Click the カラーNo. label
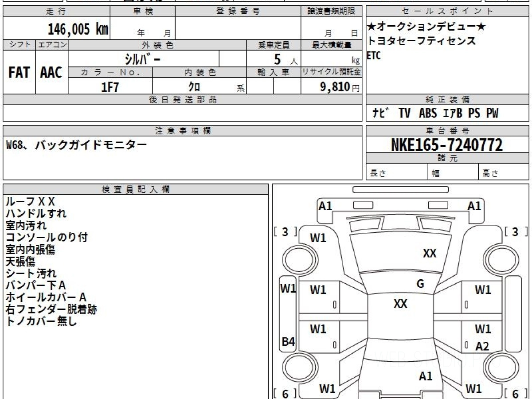Viewport: 532px width, 399px height. (110, 72)
